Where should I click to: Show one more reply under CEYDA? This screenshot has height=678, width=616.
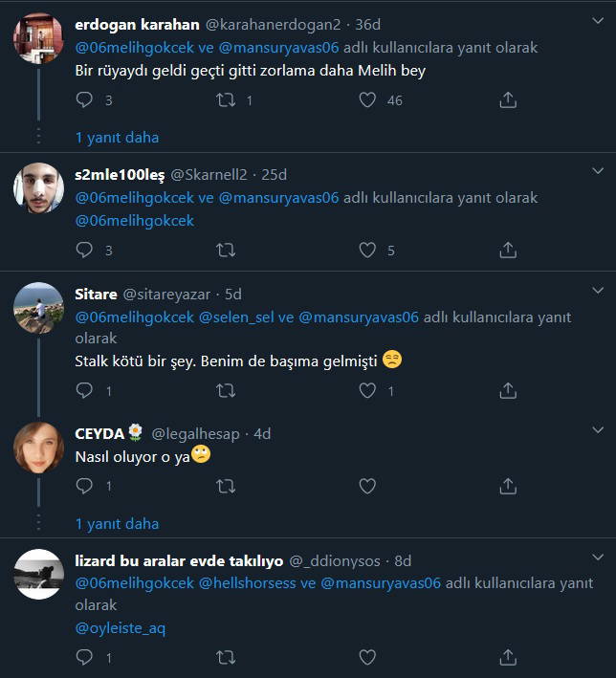pos(117,523)
